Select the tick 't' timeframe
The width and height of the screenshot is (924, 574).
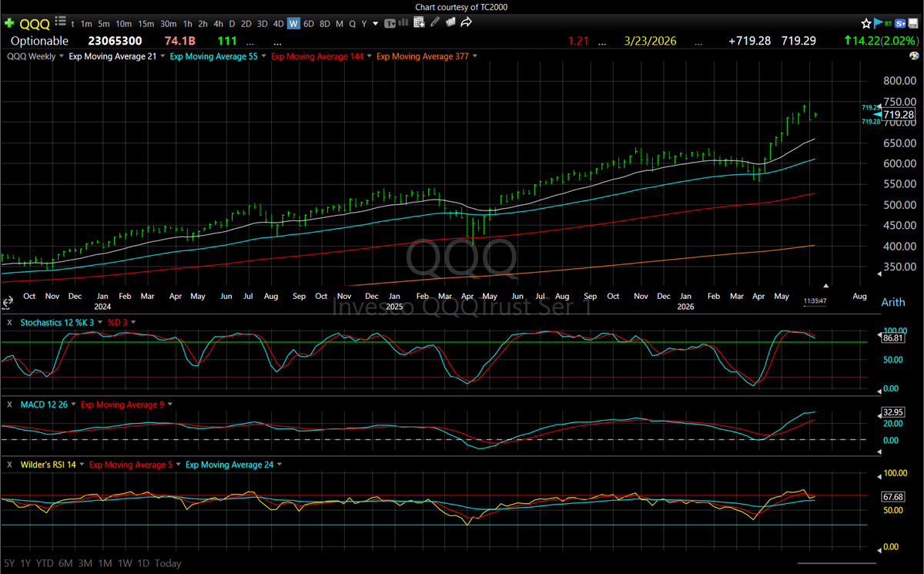point(72,24)
